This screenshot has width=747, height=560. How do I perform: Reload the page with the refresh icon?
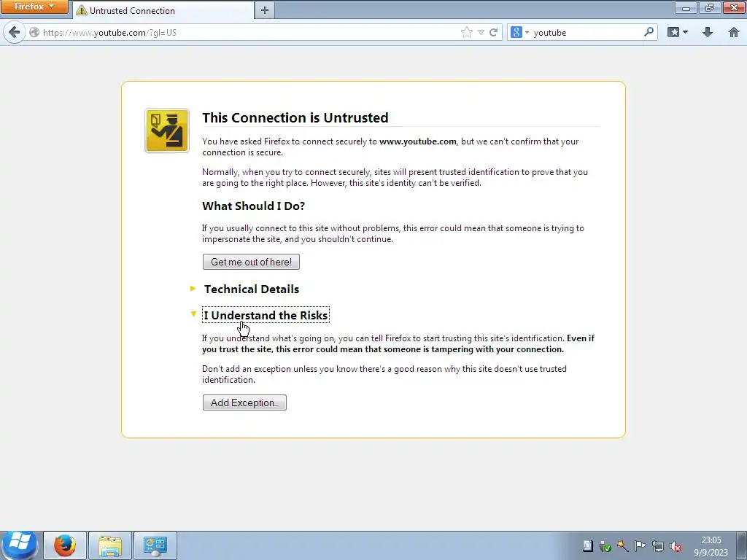click(x=494, y=32)
